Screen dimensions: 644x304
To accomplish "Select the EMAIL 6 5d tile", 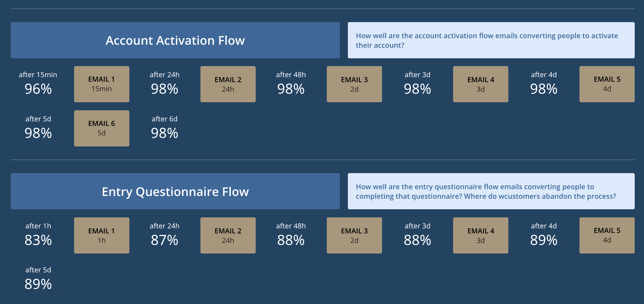I will pos(101,128).
